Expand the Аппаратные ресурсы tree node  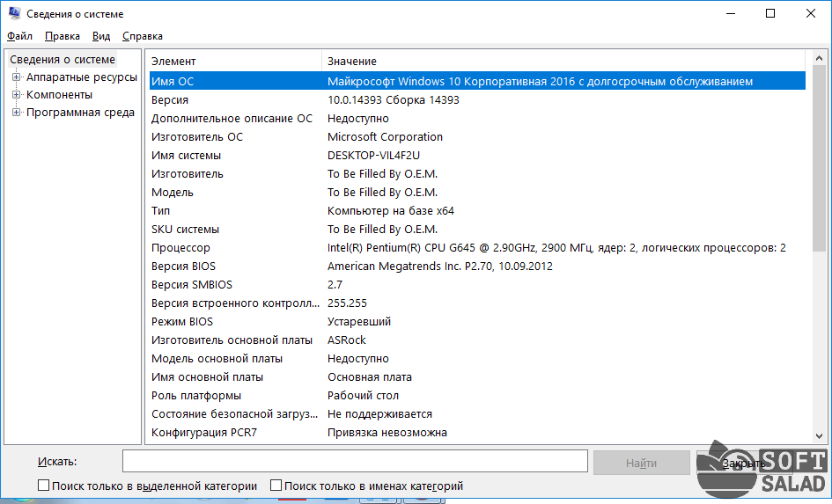coord(16,77)
